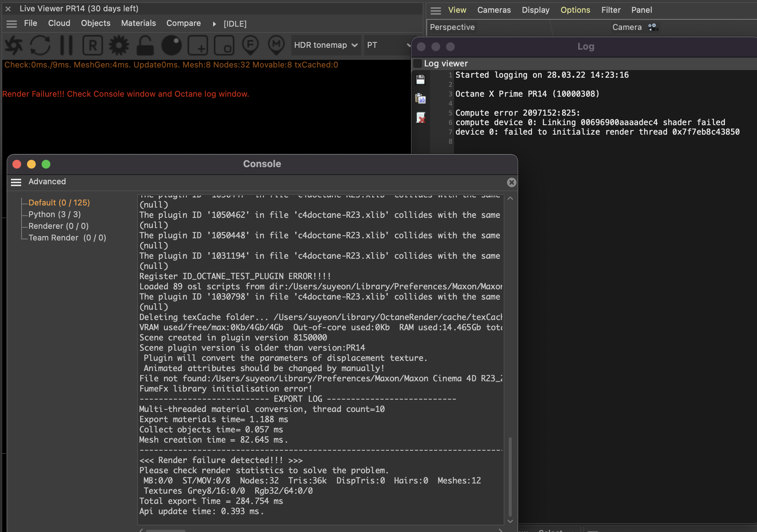Clear the console with the round X button

[511, 182]
